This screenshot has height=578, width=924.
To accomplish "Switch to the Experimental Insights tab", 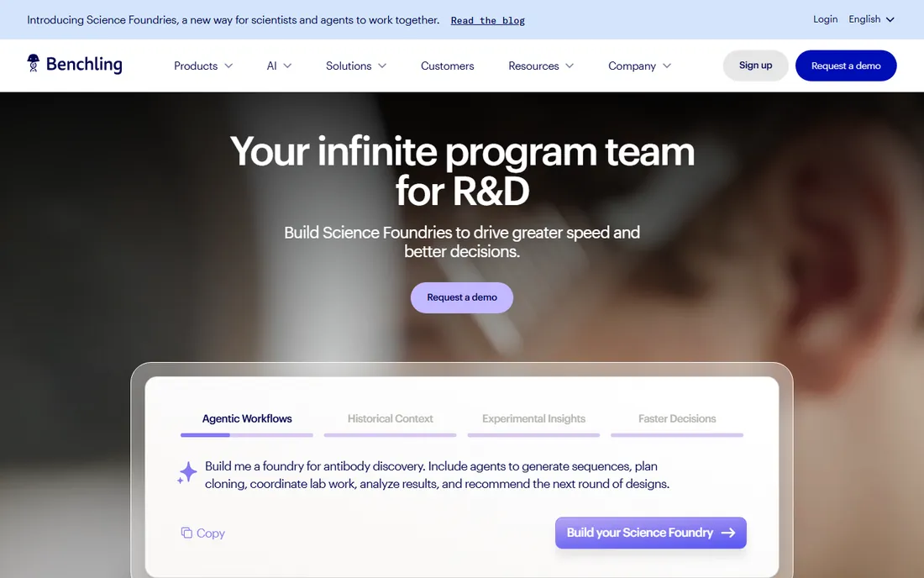I will pos(534,419).
